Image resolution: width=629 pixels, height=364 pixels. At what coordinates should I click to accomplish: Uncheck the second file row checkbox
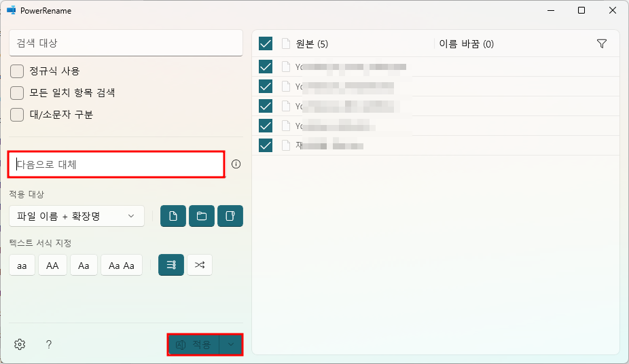pos(266,86)
